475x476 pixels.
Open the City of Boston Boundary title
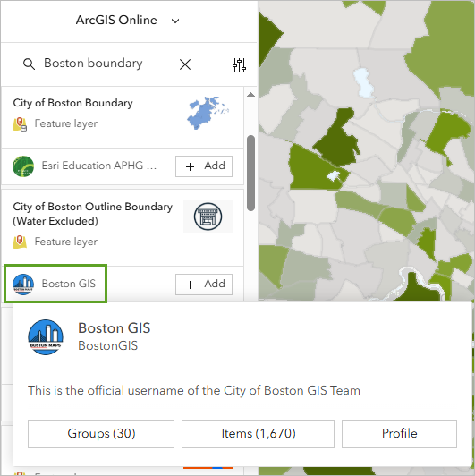coord(72,103)
